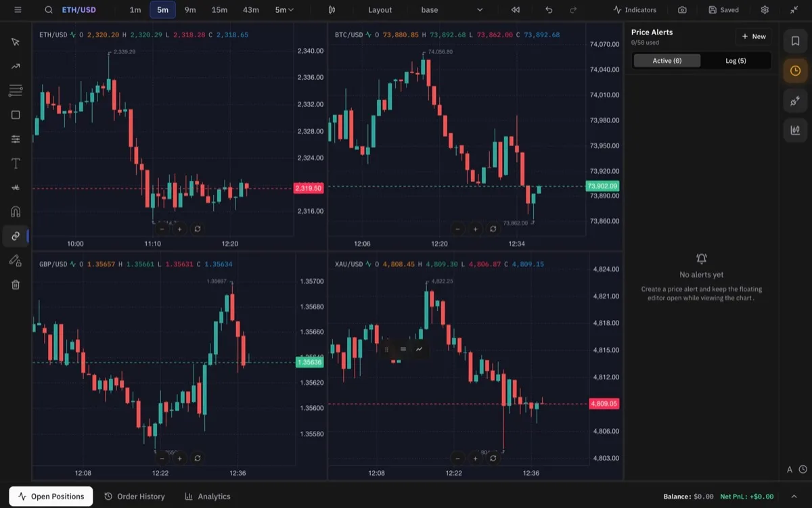Click the ETH/USD price label 2,319.50
This screenshot has width=812, height=508.
309,188
